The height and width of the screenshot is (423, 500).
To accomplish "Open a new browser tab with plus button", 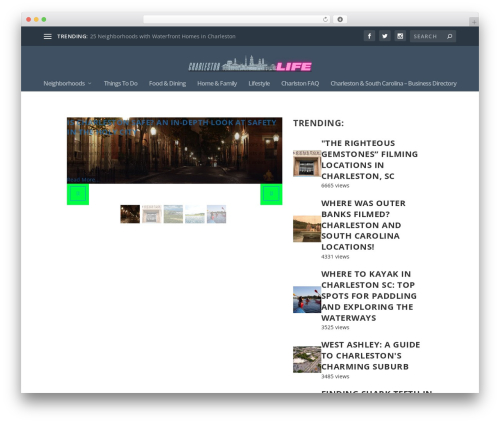I will (474, 22).
